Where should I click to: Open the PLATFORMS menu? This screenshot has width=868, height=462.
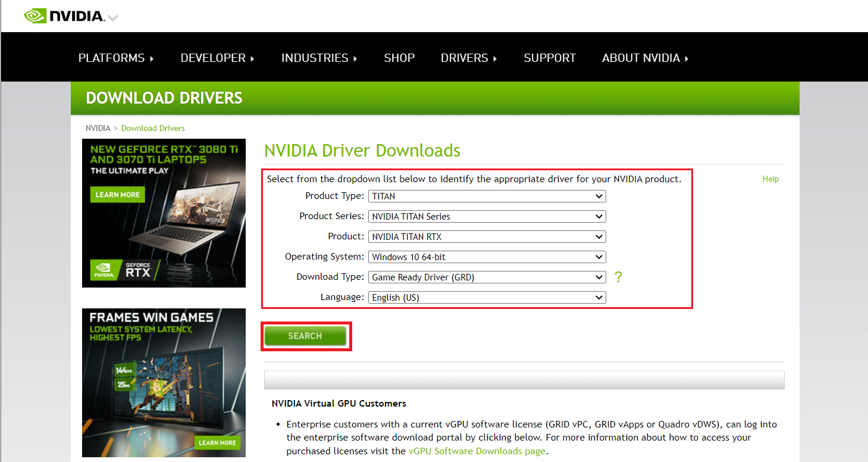(x=116, y=58)
